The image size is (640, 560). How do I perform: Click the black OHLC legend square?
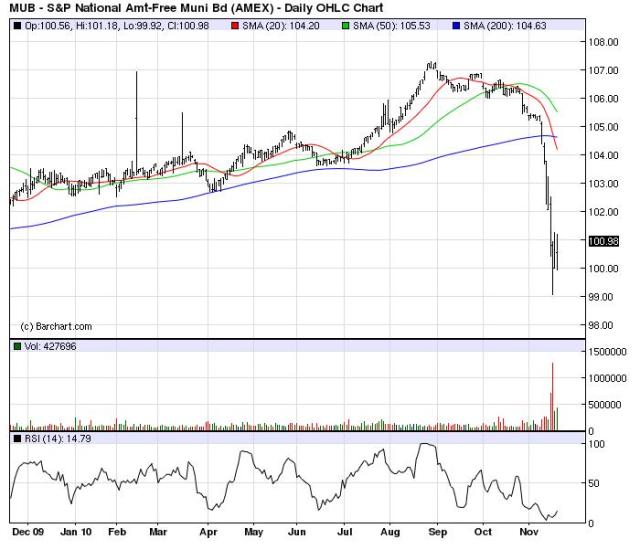point(16,25)
